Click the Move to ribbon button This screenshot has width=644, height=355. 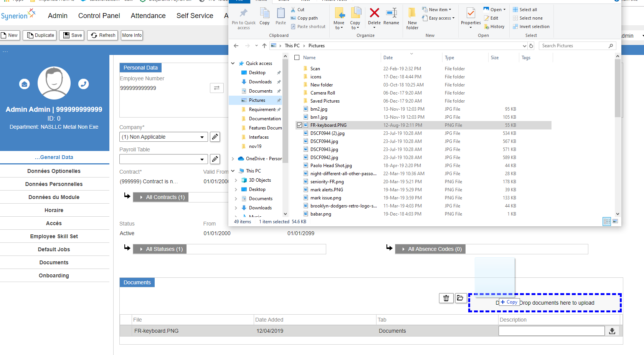[x=339, y=18]
